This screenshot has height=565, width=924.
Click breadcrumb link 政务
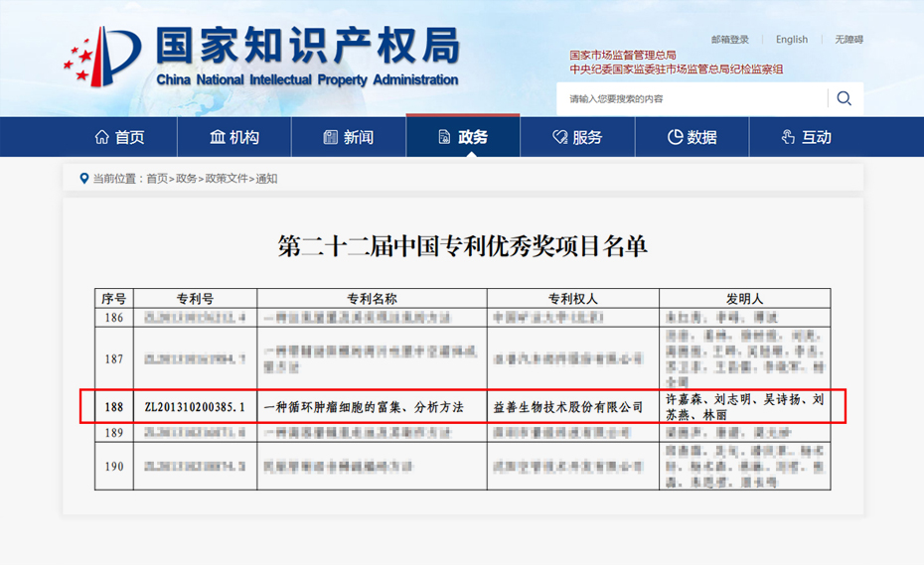point(186,179)
